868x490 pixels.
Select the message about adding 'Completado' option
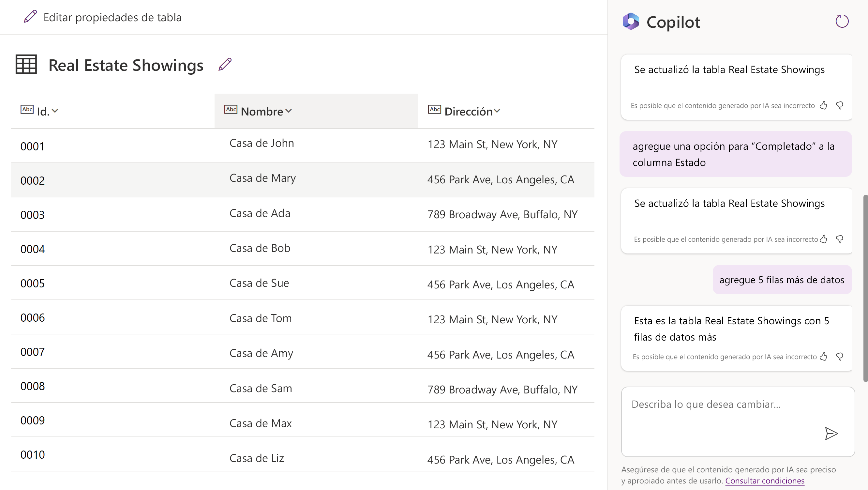(x=736, y=154)
